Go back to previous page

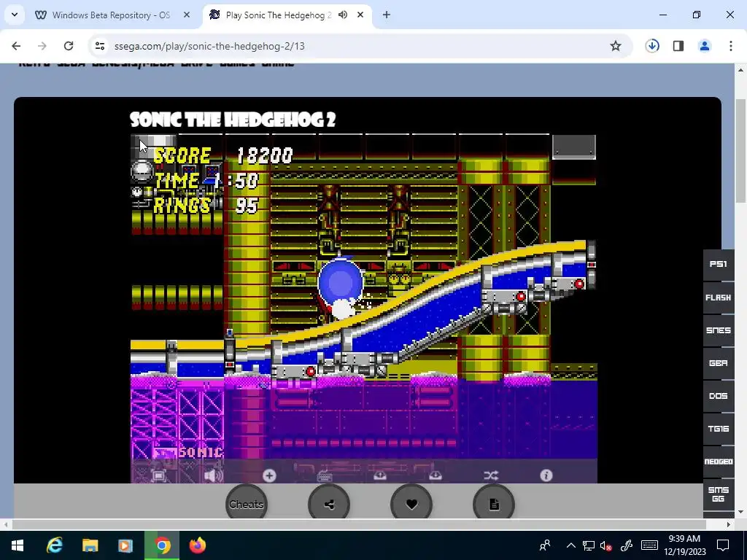click(x=16, y=46)
